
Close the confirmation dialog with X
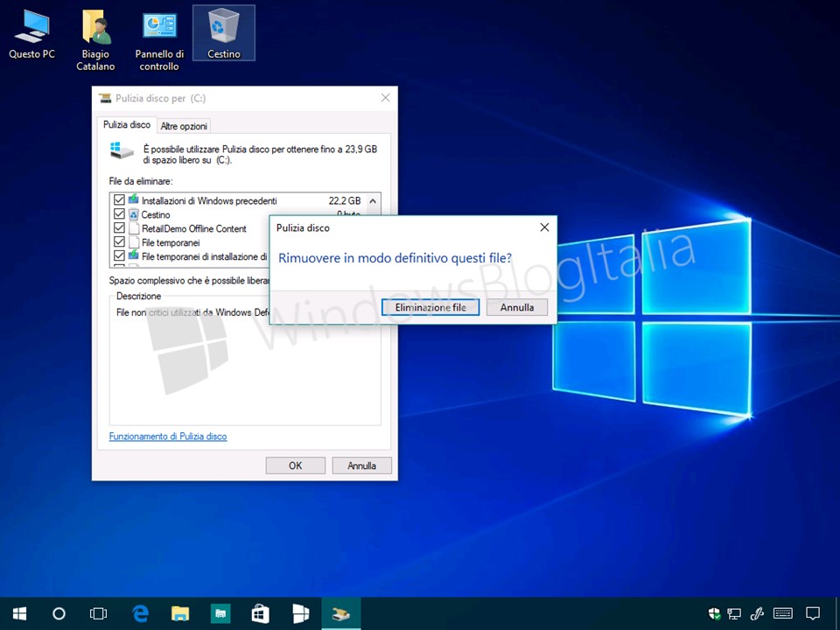[544, 227]
